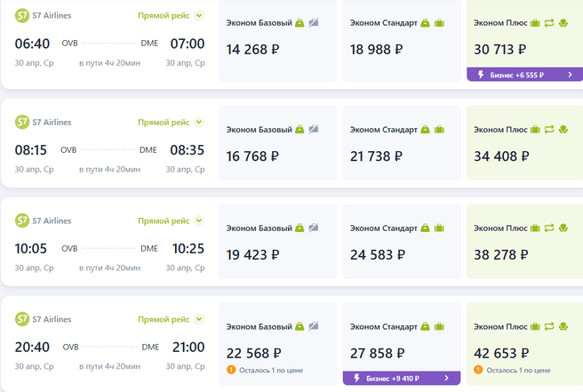The image size is (583, 392).
Task: Click the hand luggage icon on the 18 988 ₽ fare
Action: (426, 22)
